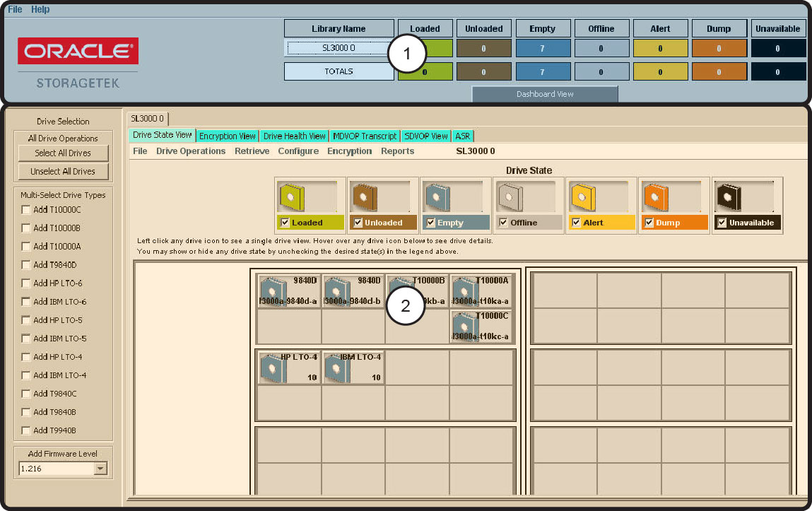The width and height of the screenshot is (812, 511).
Task: Click the Alert state legend drive icon
Action: tap(584, 197)
